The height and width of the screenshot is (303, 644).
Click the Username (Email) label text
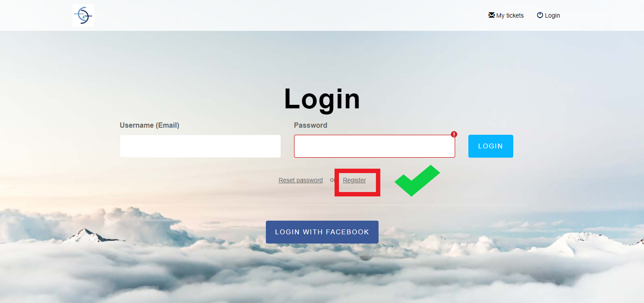pos(150,126)
